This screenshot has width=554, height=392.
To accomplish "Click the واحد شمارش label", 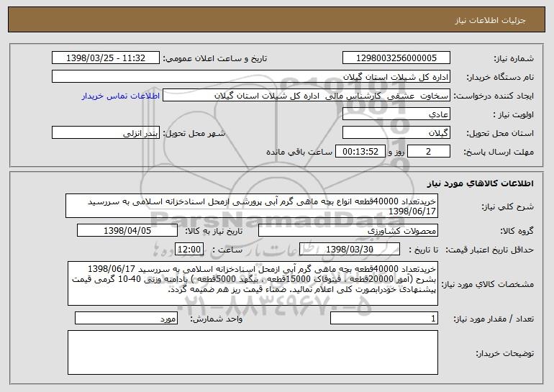I will (x=217, y=319).
